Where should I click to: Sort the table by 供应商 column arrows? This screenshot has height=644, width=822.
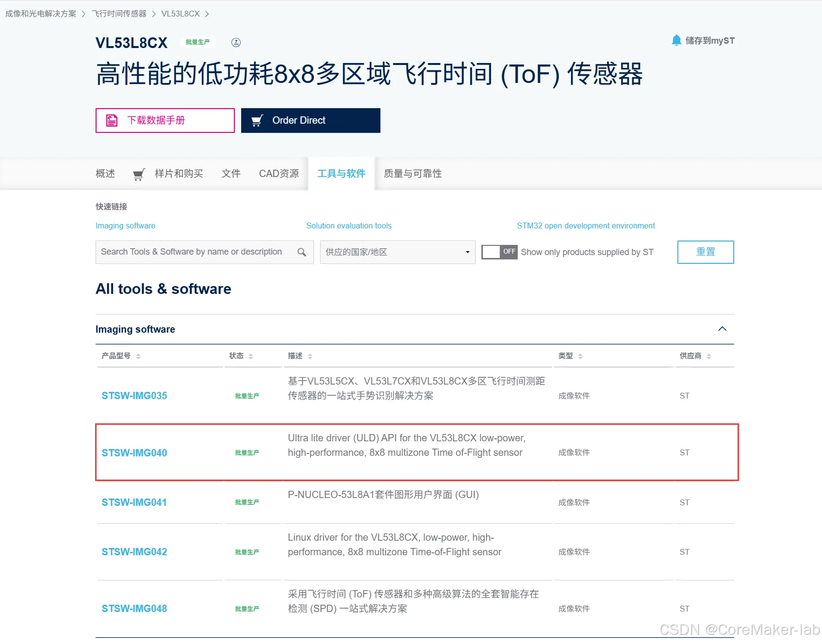709,356
